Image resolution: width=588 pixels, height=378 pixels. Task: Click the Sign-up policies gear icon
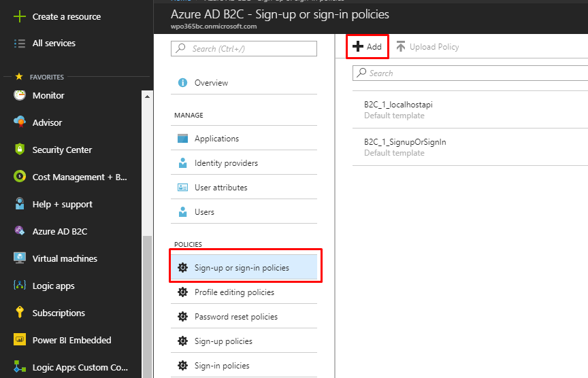tap(182, 341)
